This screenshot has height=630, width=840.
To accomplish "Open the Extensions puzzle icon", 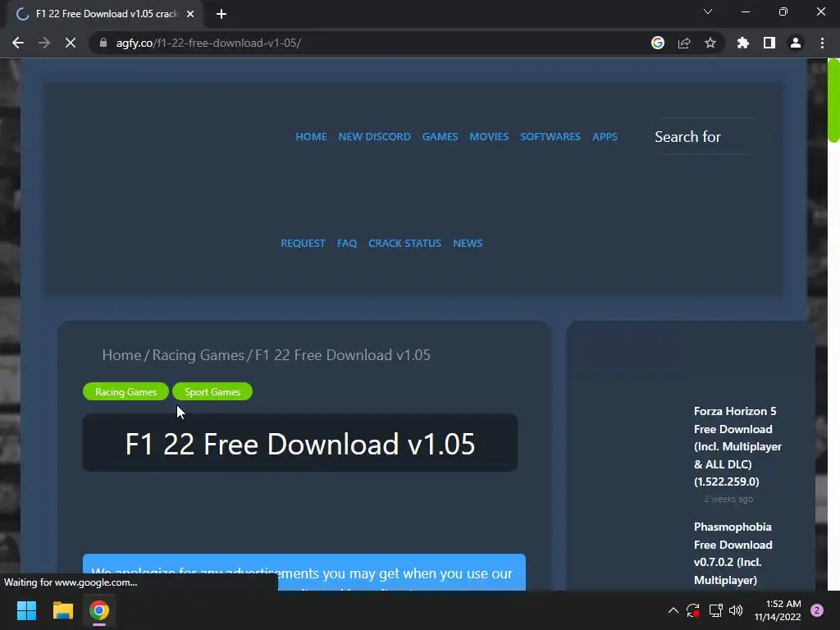I will [743, 43].
